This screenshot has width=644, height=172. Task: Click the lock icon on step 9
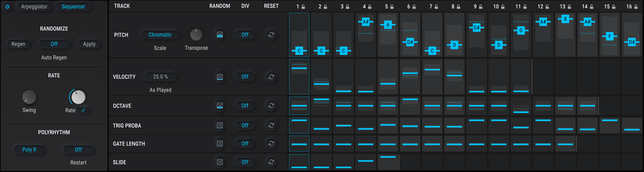(x=480, y=7)
